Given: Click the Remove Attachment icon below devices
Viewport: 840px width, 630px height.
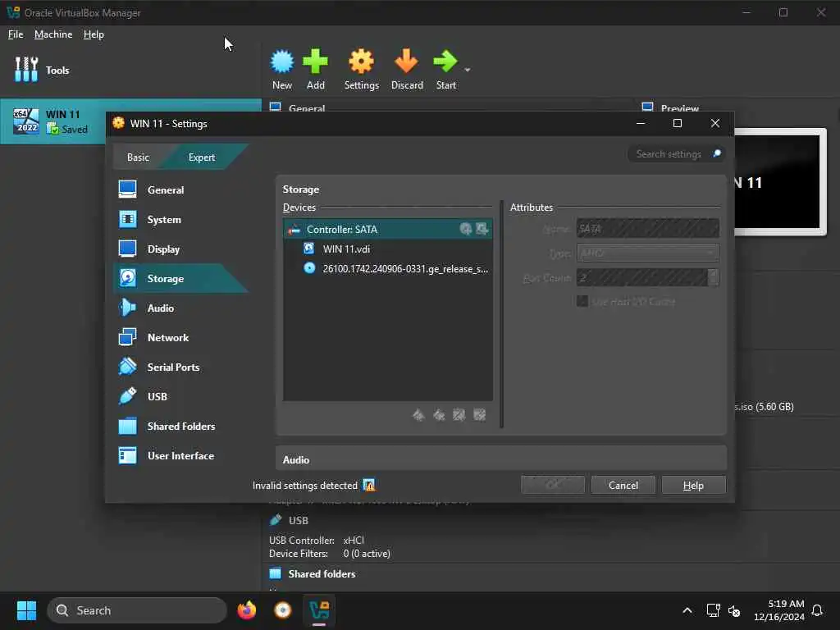Looking at the screenshot, I should coord(479,414).
